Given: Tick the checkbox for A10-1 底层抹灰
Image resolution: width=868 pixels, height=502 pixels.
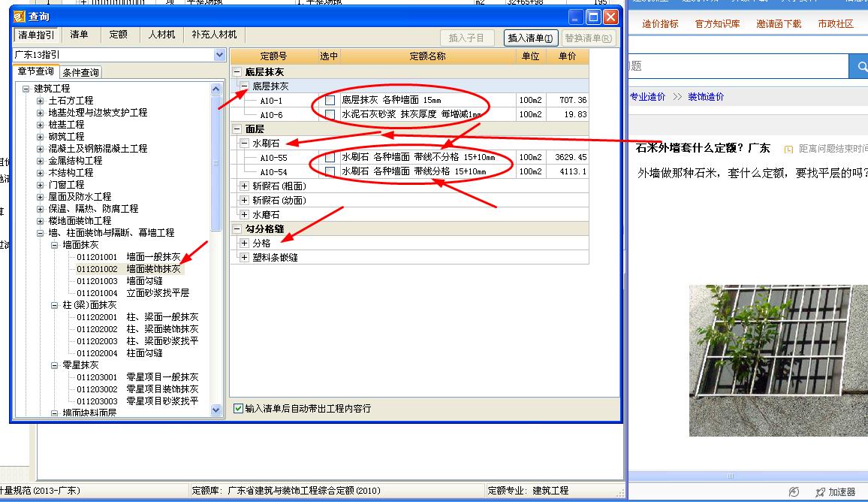Looking at the screenshot, I should click(x=330, y=100).
